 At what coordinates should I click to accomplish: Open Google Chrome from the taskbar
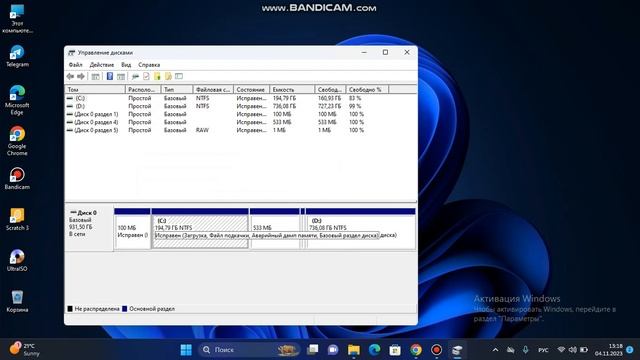(416, 350)
